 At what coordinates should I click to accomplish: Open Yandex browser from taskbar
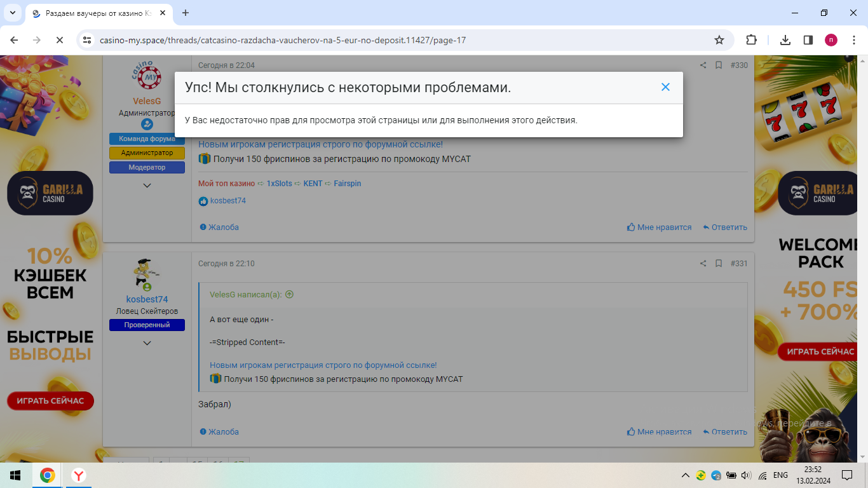click(x=79, y=475)
